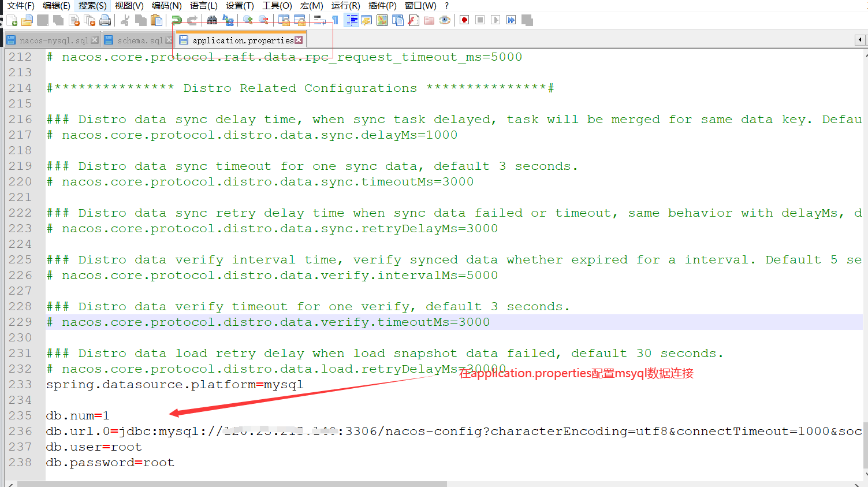This screenshot has height=487, width=868.
Task: Switch to the schema.sql tab
Action: click(x=139, y=40)
